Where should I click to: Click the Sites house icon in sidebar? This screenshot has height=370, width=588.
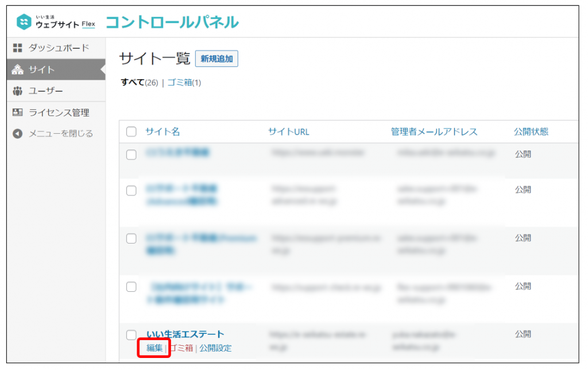coord(17,70)
